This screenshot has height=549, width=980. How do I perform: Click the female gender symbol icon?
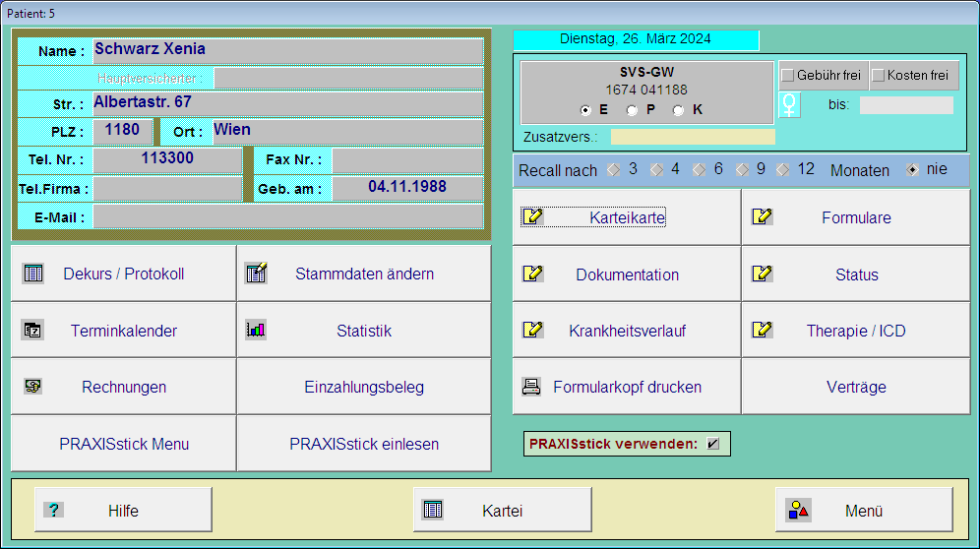(x=789, y=105)
